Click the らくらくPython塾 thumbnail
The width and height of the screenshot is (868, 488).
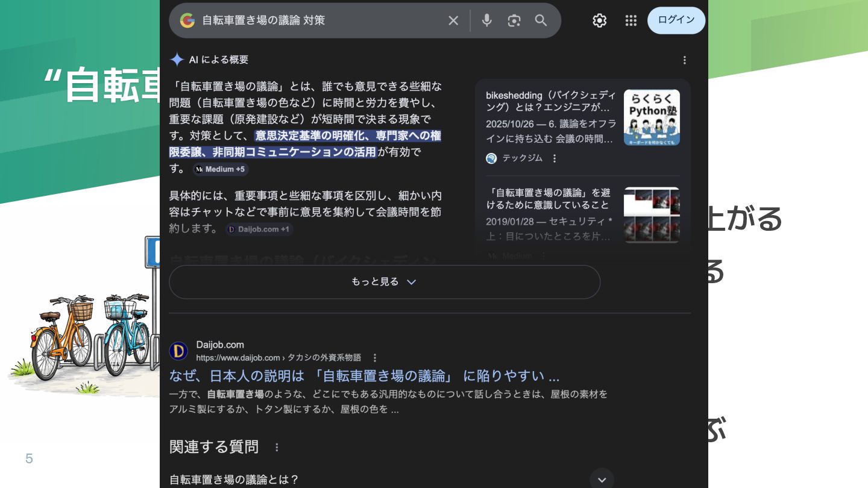(x=652, y=117)
